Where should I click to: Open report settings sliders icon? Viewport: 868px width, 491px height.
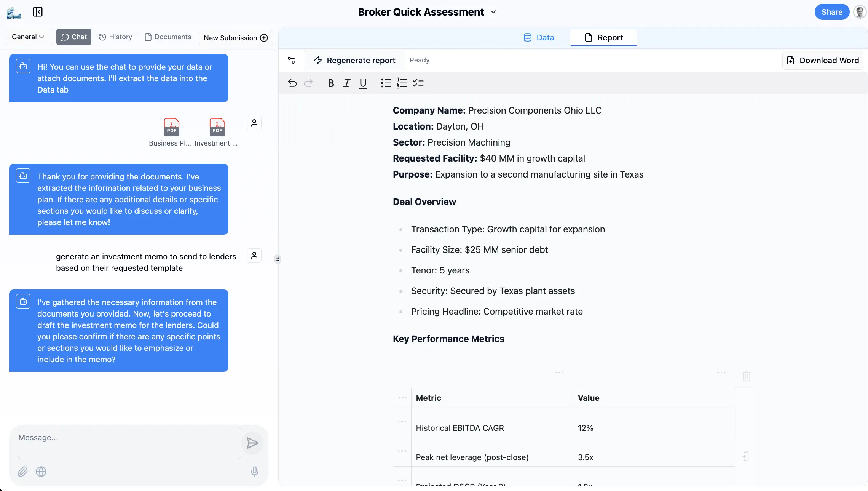(x=291, y=60)
